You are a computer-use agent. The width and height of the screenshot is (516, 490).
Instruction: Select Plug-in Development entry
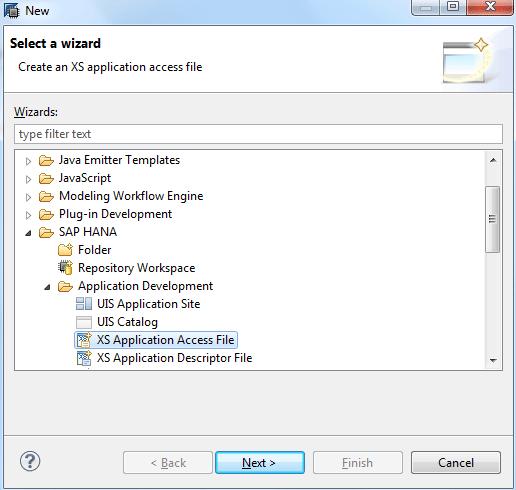(115, 214)
